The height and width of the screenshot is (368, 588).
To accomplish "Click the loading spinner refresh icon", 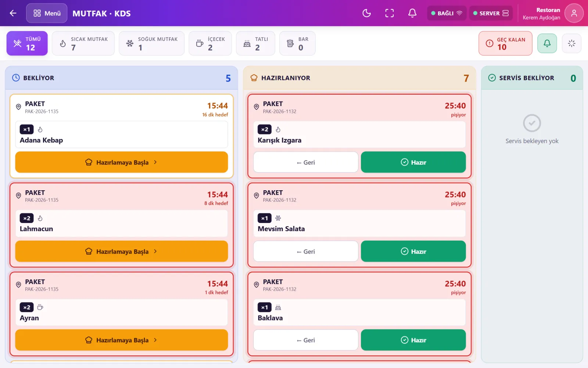I will pyautogui.click(x=571, y=43).
